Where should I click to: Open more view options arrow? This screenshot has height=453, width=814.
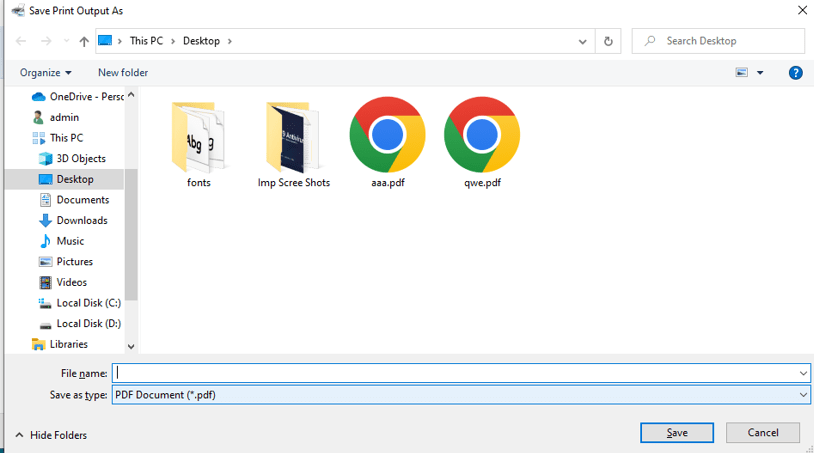point(760,73)
